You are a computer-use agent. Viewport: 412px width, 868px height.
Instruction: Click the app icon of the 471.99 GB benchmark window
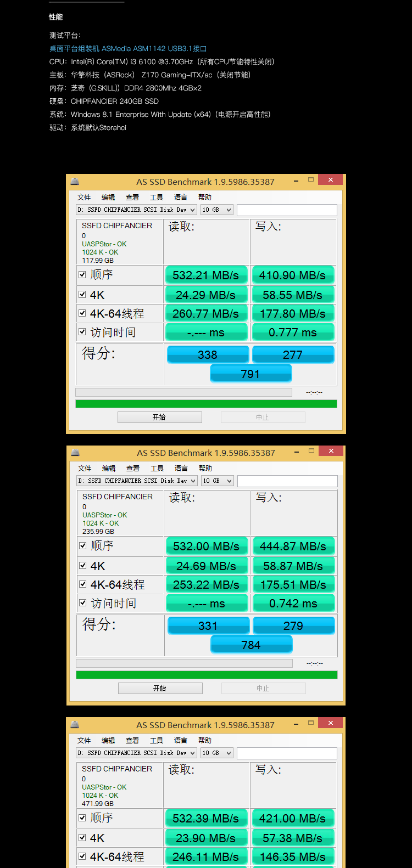click(75, 724)
